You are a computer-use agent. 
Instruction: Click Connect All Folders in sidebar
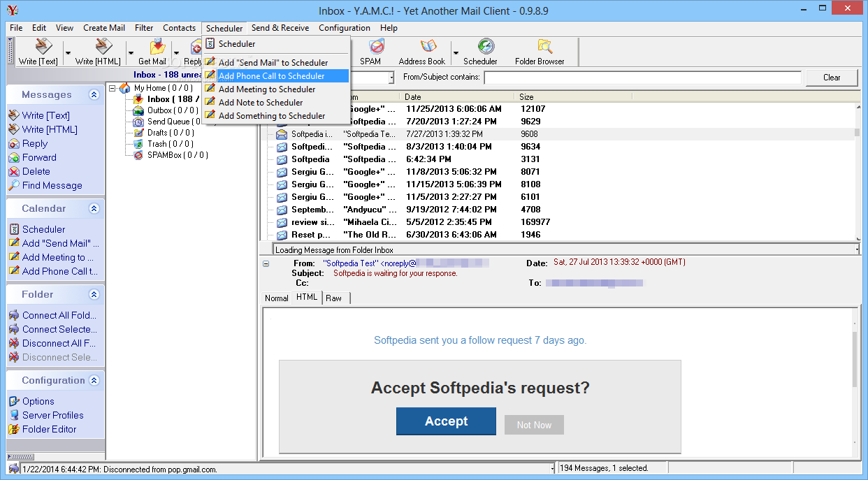(59, 315)
